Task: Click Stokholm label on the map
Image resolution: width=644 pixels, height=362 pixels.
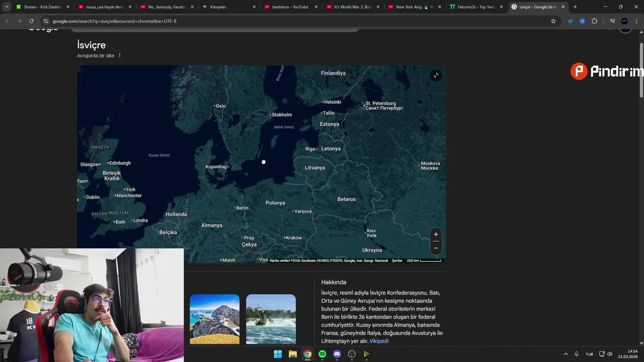Action: coord(281,115)
